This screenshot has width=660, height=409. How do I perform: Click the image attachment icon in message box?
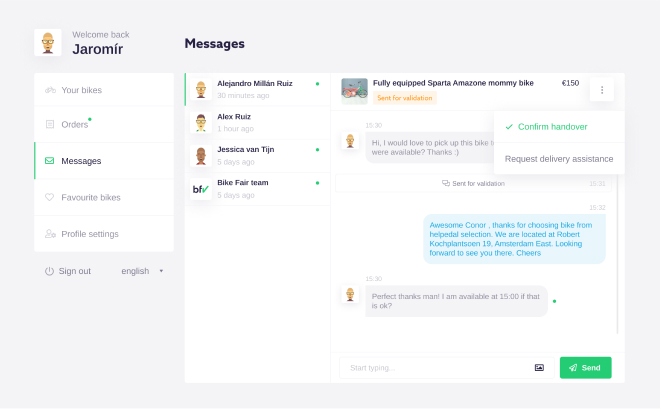click(539, 368)
